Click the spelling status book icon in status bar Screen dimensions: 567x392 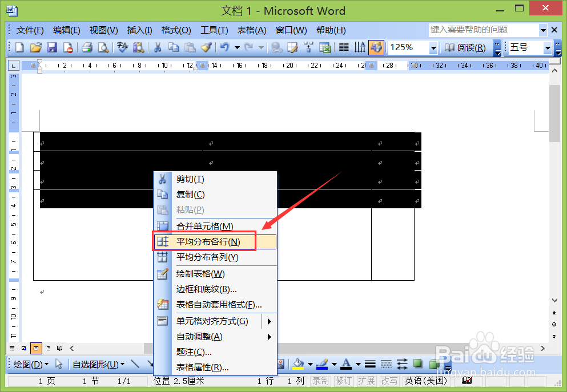[467, 381]
